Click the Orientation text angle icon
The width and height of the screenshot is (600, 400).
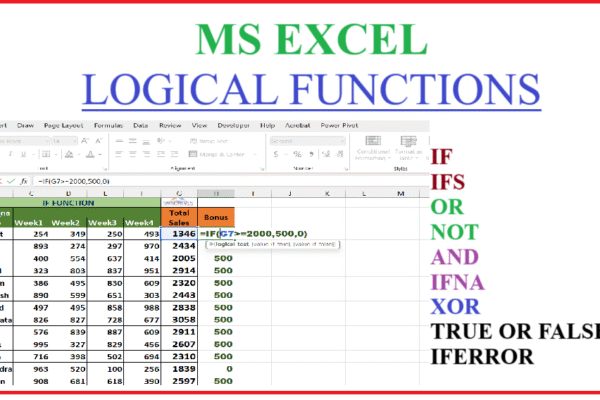(161, 141)
